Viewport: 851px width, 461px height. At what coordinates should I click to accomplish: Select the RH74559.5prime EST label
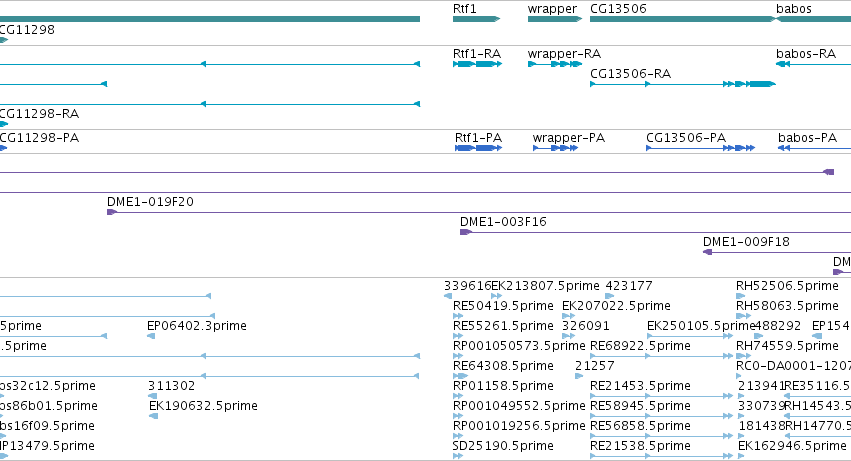[788, 346]
